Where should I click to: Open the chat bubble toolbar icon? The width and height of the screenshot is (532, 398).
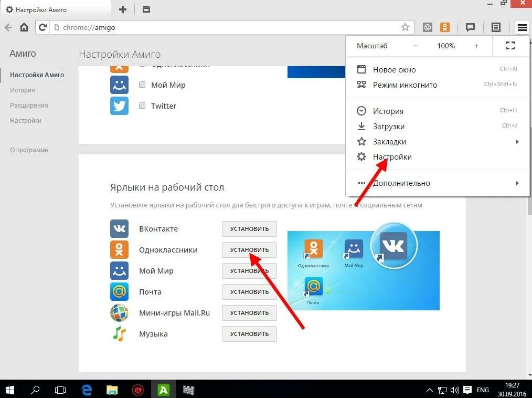(470, 27)
